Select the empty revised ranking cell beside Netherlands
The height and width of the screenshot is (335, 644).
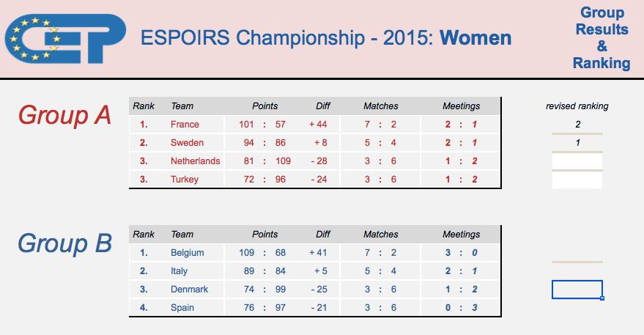tap(577, 161)
